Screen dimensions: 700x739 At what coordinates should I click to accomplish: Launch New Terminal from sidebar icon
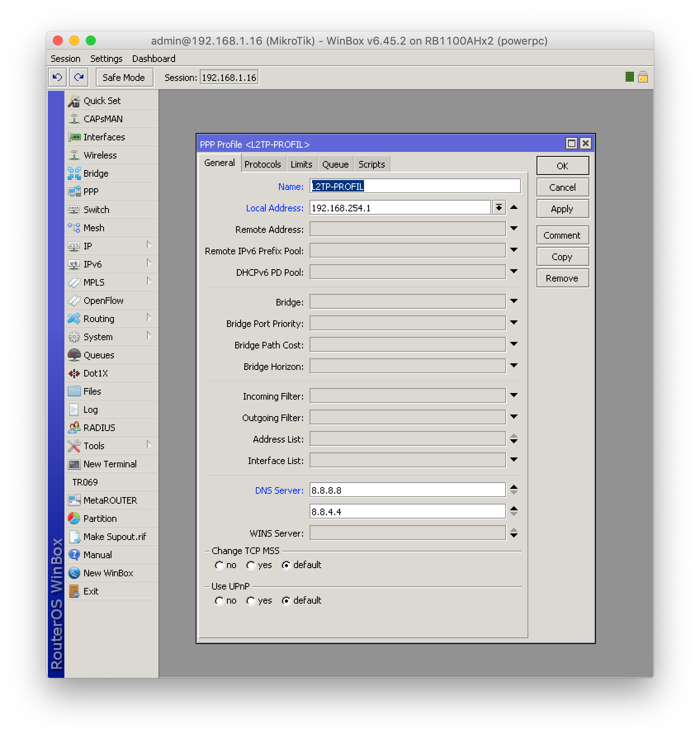74,464
